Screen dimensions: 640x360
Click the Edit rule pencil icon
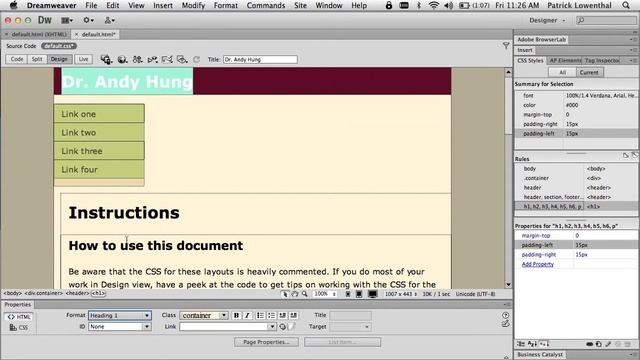pos(608,344)
